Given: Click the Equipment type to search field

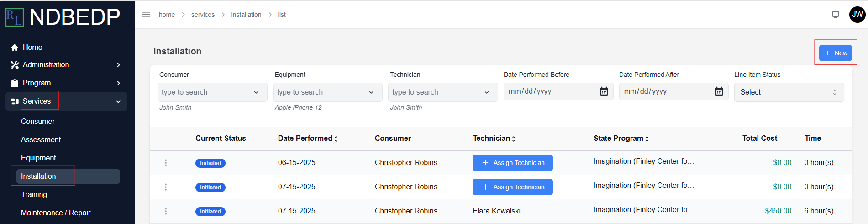Looking at the screenshot, I should 328,92.
